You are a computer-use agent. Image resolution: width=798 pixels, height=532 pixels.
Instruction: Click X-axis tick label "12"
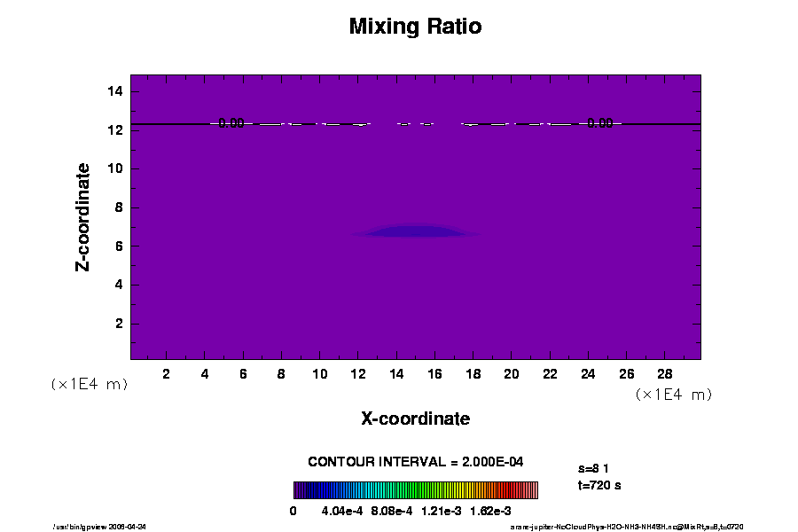[358, 374]
